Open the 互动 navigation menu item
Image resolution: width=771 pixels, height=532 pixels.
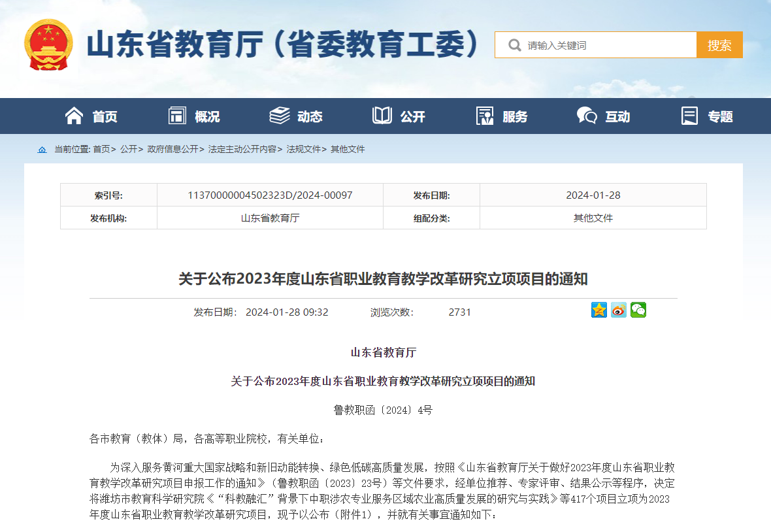point(617,116)
